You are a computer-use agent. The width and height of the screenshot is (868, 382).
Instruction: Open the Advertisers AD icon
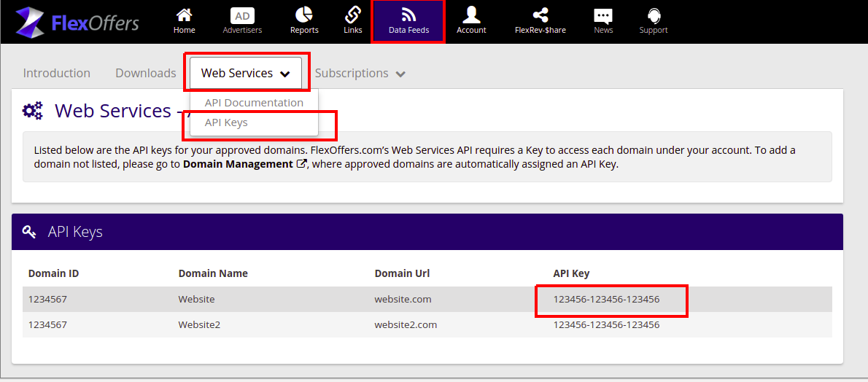tap(242, 15)
